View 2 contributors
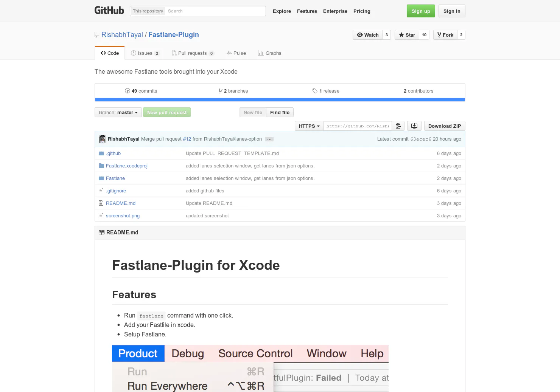This screenshot has width=560, height=392. [418, 91]
